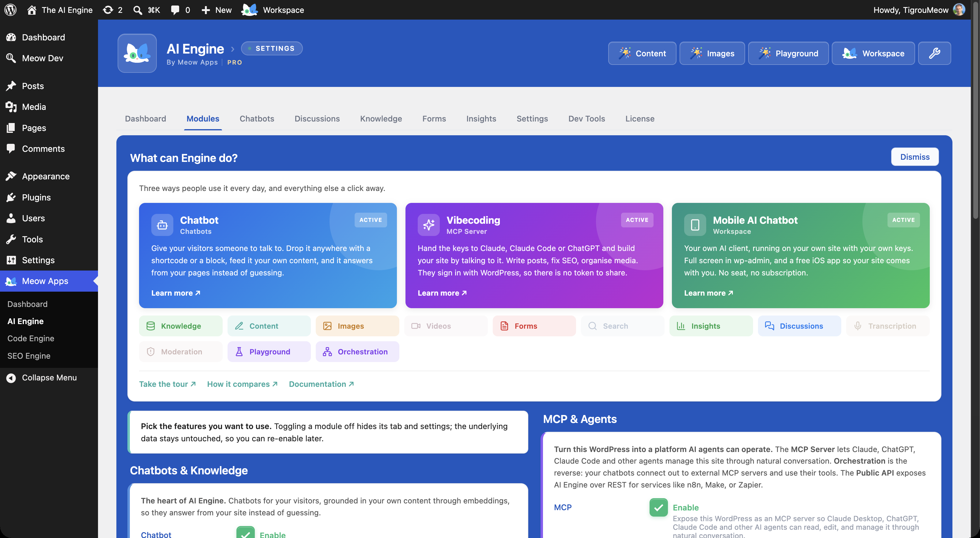Click the page vertical scrollbar
The image size is (980, 538).
(975, 110)
